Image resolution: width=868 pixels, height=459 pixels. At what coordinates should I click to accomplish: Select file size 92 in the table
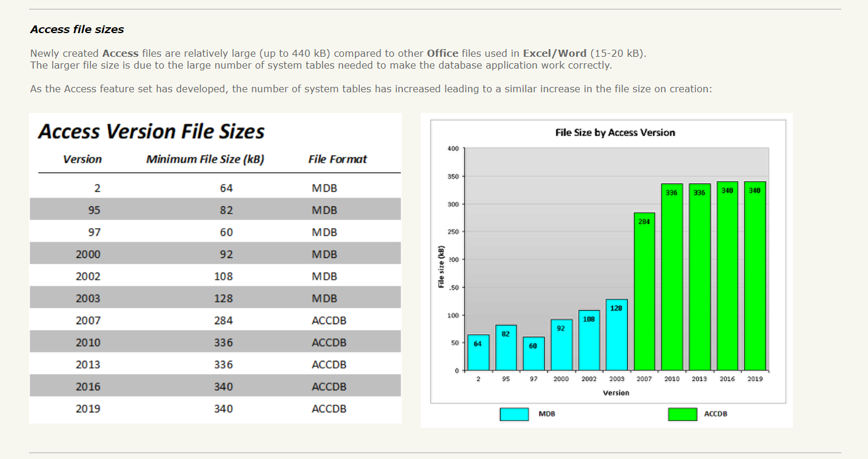tap(227, 254)
